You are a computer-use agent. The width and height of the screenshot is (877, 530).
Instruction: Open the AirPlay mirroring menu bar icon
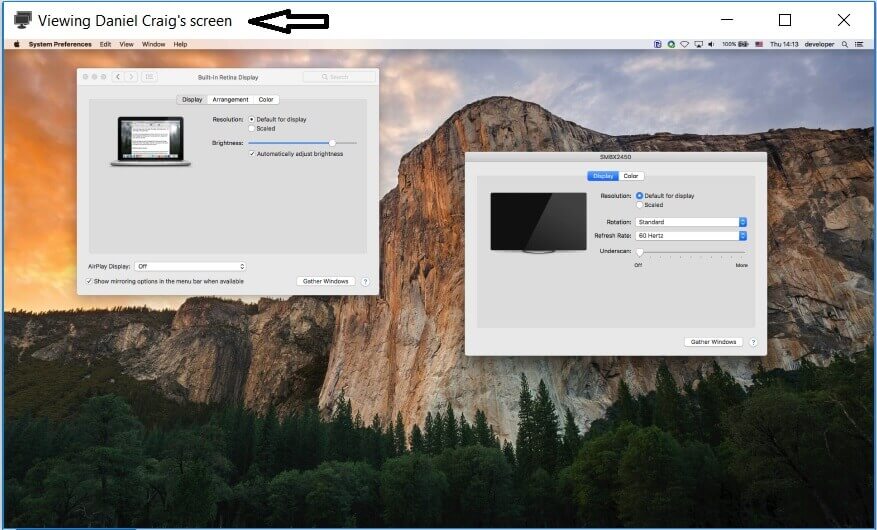(x=699, y=44)
